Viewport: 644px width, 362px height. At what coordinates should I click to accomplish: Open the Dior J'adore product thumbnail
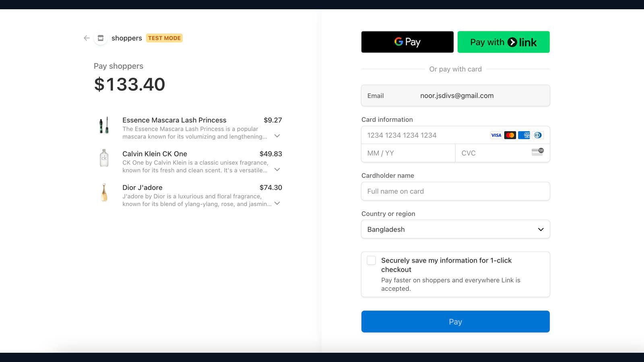point(104,192)
